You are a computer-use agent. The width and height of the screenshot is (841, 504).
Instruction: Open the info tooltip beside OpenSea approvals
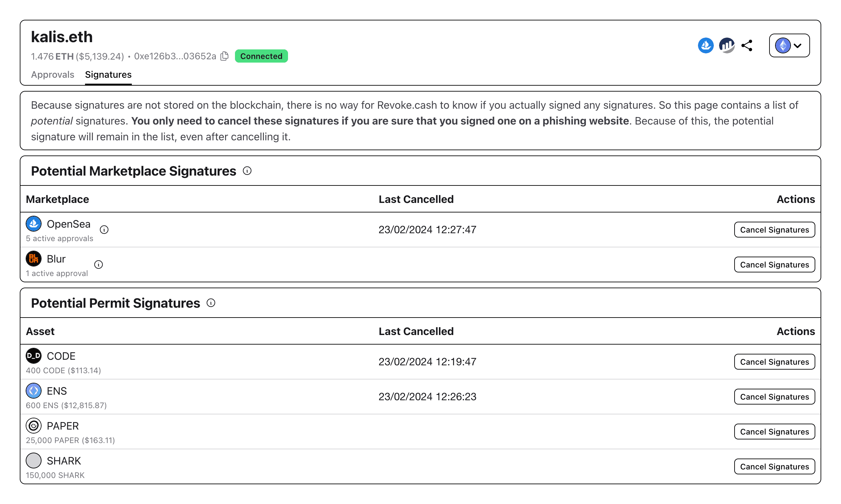click(x=104, y=230)
